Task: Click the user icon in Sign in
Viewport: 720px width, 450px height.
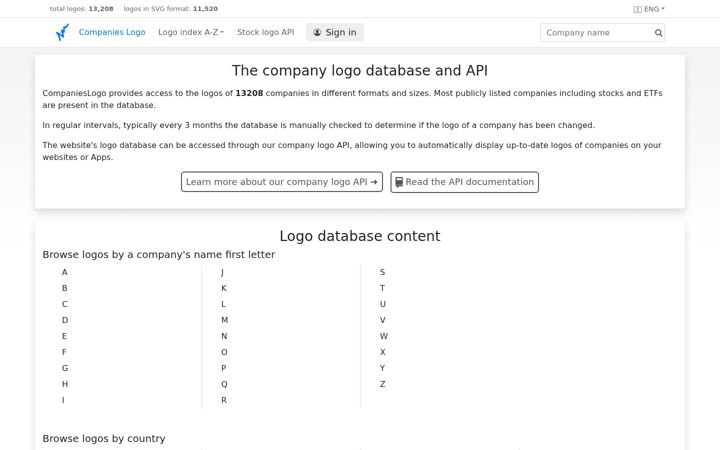Action: (317, 32)
